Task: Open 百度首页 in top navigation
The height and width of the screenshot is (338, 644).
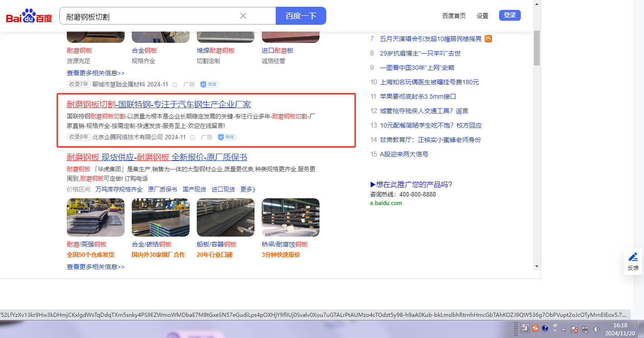Action: 454,16
